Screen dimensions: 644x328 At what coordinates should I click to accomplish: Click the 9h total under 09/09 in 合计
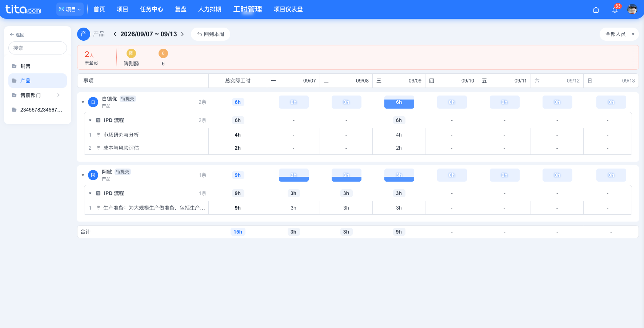pyautogui.click(x=399, y=232)
